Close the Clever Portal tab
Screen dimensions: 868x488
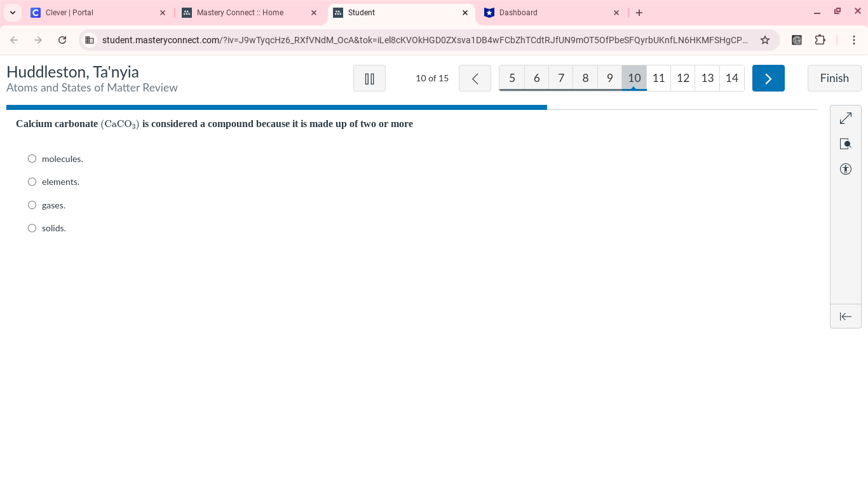163,13
